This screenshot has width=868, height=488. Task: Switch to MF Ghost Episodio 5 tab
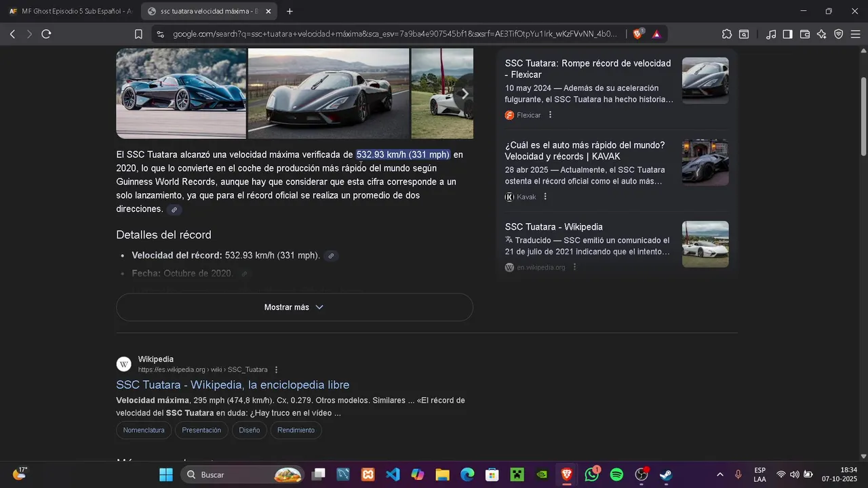71,12
